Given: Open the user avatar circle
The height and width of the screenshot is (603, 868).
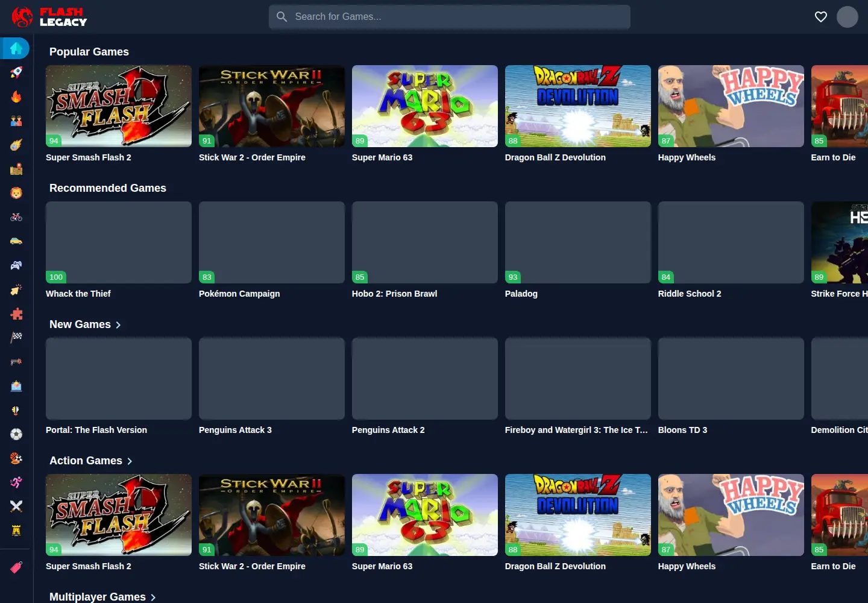Looking at the screenshot, I should [x=848, y=17].
